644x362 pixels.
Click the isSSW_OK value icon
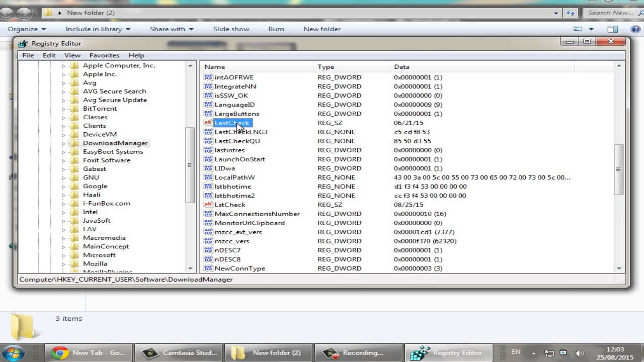click(x=208, y=96)
